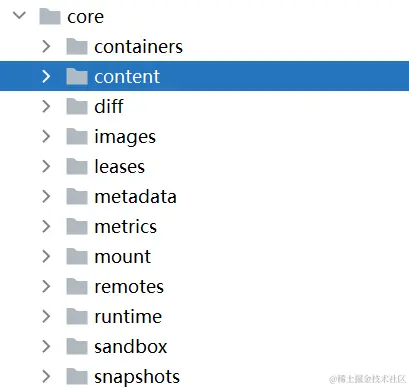
Task: Click the metrics folder icon
Action: (x=77, y=226)
